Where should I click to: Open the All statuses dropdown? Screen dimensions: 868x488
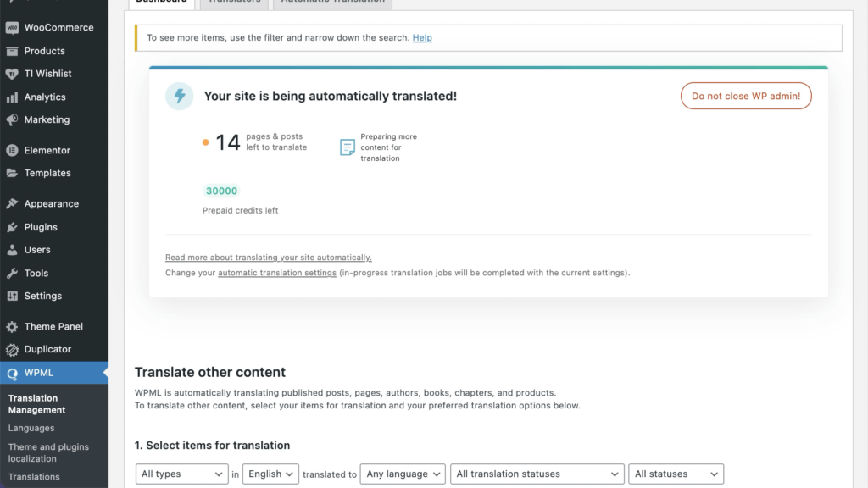676,474
